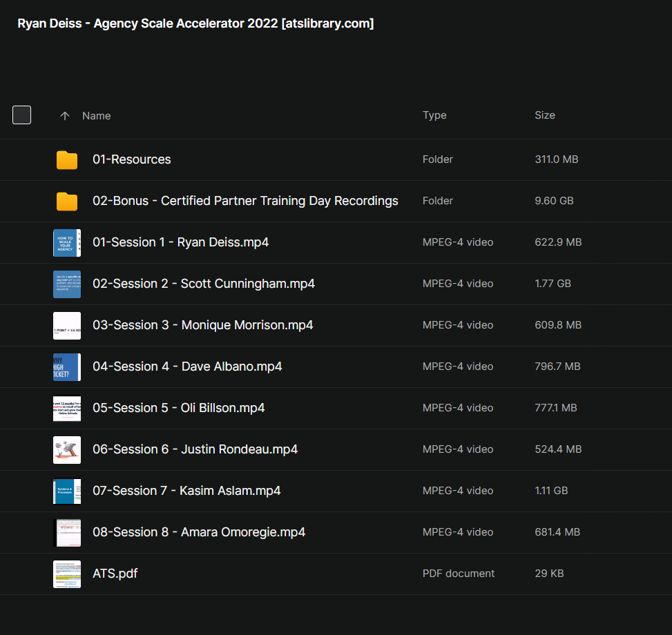Click thumbnail of Session 2 Scott Cunningham video

point(67,284)
